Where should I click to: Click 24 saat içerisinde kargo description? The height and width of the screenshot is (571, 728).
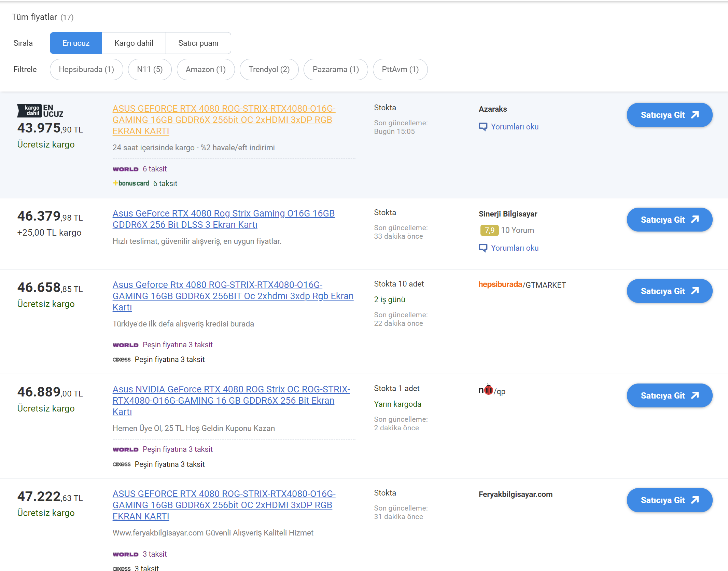(x=194, y=148)
